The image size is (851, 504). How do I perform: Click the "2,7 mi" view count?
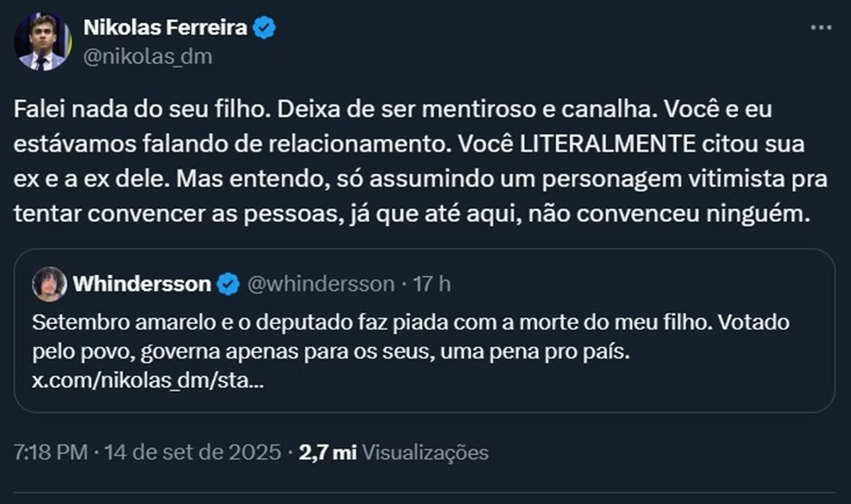click(327, 452)
